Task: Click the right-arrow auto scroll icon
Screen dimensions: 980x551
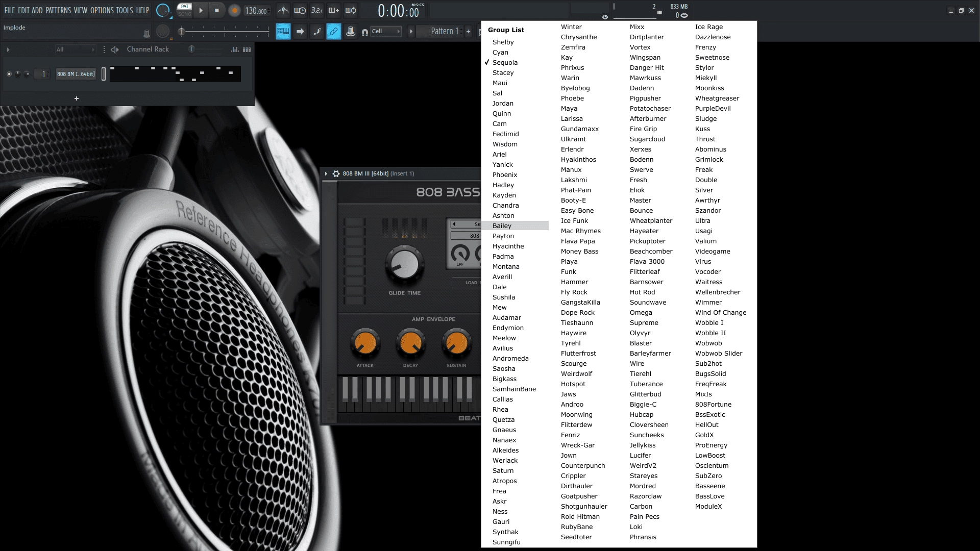Action: 300,32
